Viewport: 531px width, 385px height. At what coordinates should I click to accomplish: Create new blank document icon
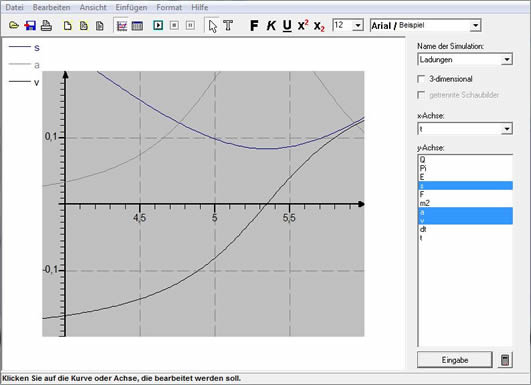click(x=68, y=25)
